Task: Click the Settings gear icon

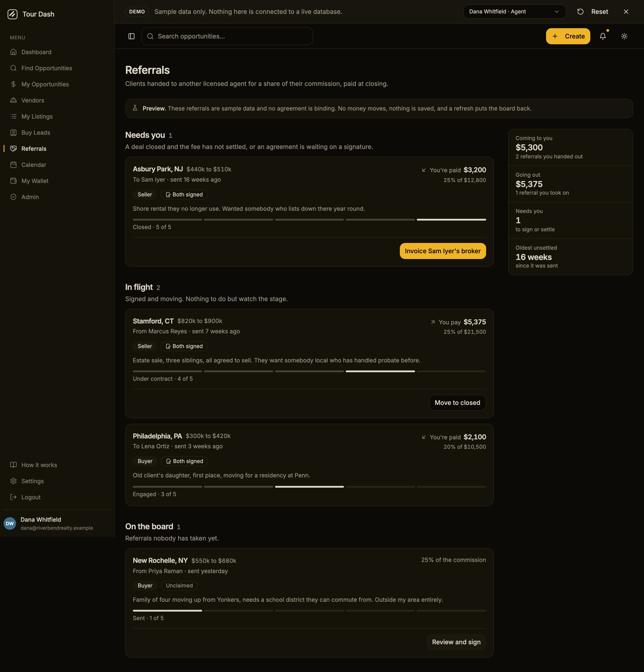Action: (x=13, y=481)
